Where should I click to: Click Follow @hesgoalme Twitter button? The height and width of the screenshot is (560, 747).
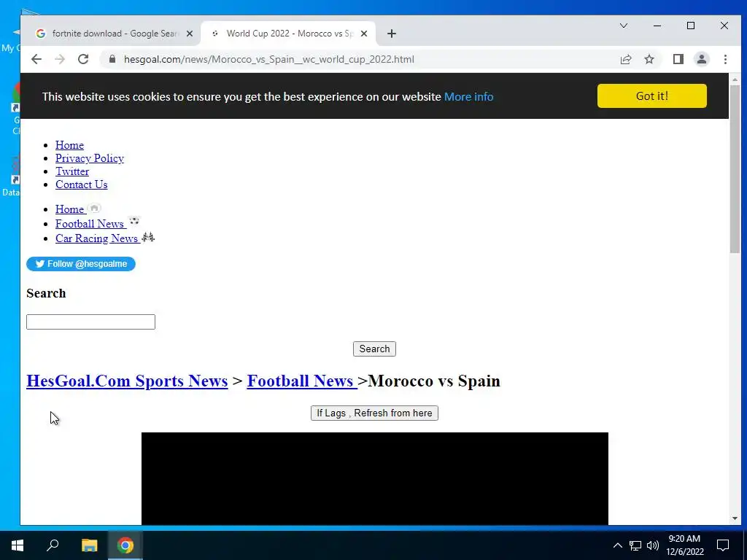coord(81,264)
